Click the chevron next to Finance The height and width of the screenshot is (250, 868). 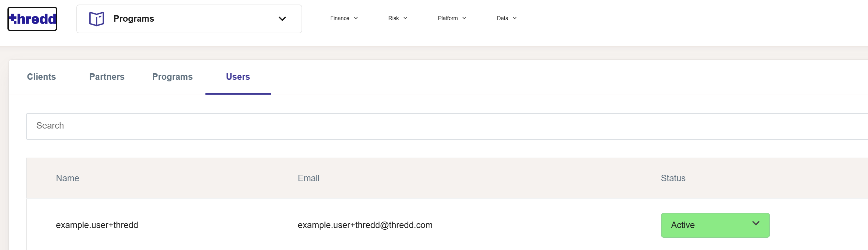click(356, 18)
